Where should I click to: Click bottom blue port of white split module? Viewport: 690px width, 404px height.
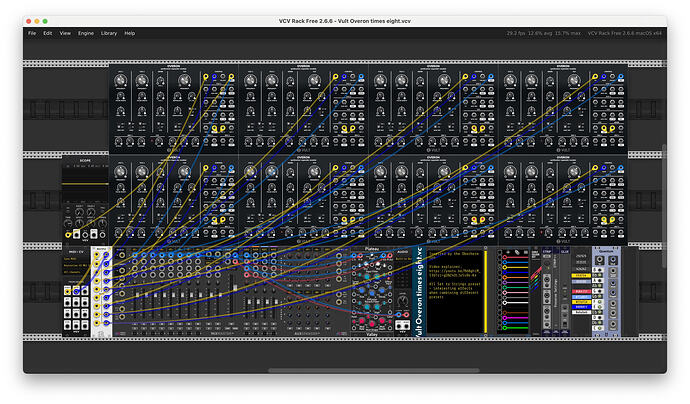pos(106,323)
